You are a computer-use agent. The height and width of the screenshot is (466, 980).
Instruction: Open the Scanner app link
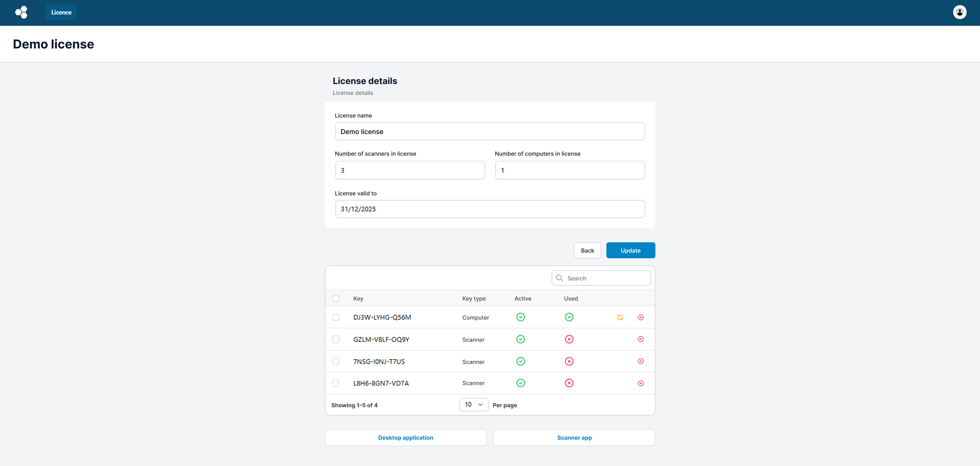(x=574, y=437)
